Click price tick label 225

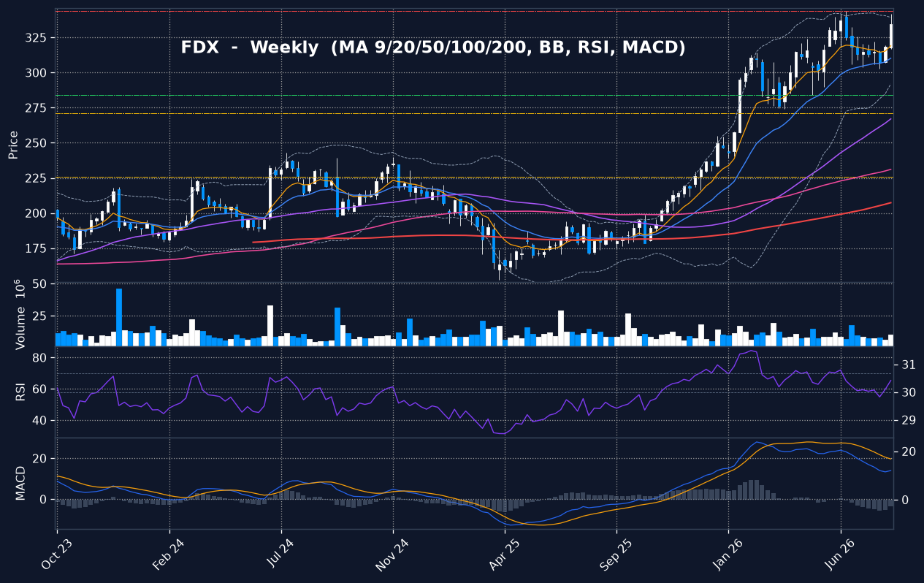[37, 178]
